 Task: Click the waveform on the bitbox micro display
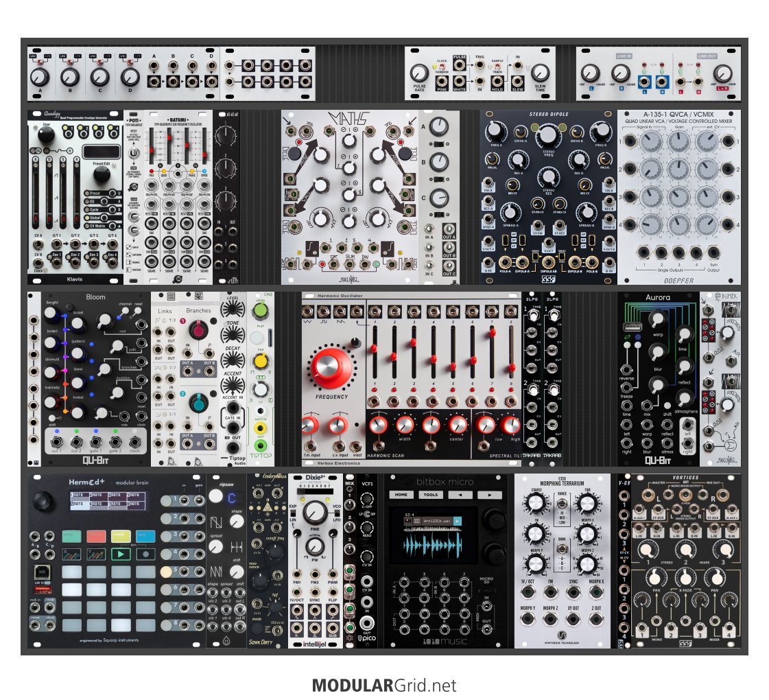(x=433, y=544)
